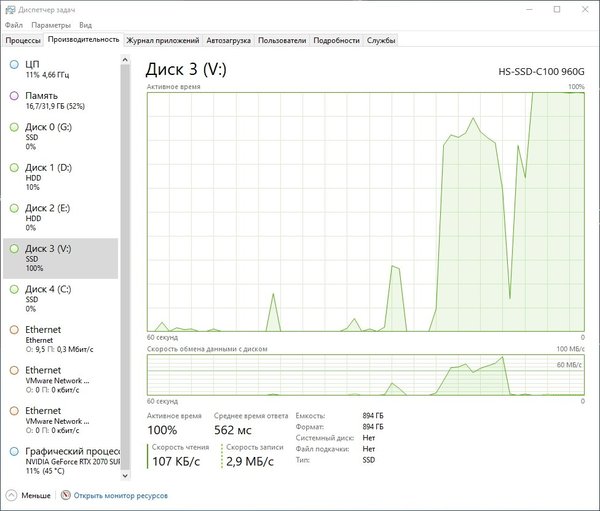Open the Открыть монитор ресурсов link
This screenshot has width=600, height=511.
tap(121, 495)
